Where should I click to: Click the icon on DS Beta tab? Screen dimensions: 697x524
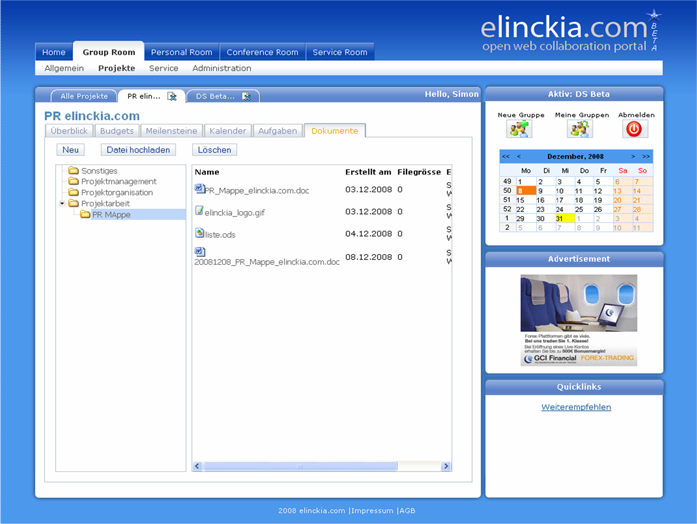(x=246, y=97)
